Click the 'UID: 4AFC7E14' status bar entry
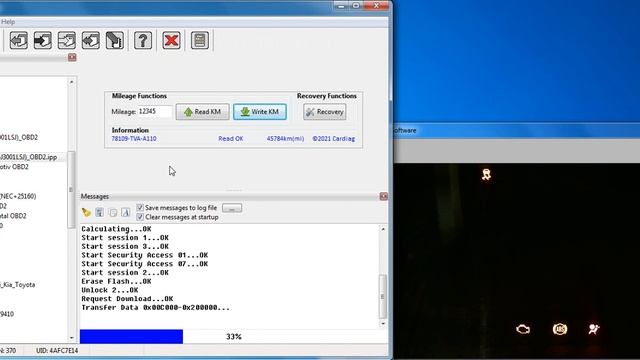 57,350
